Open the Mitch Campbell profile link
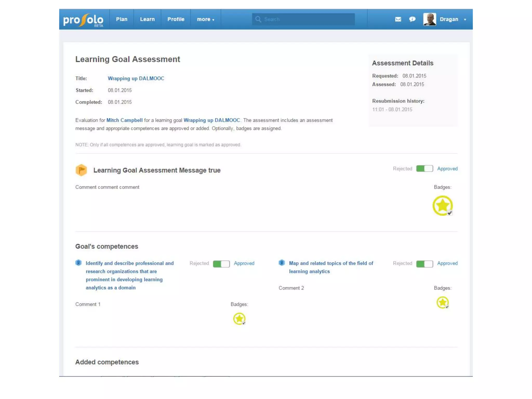 pos(124,120)
